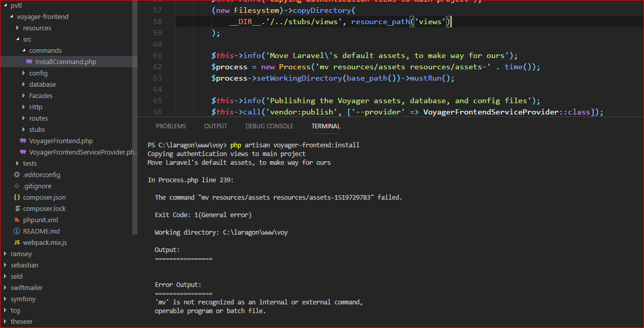Expand the config folder

(24, 73)
